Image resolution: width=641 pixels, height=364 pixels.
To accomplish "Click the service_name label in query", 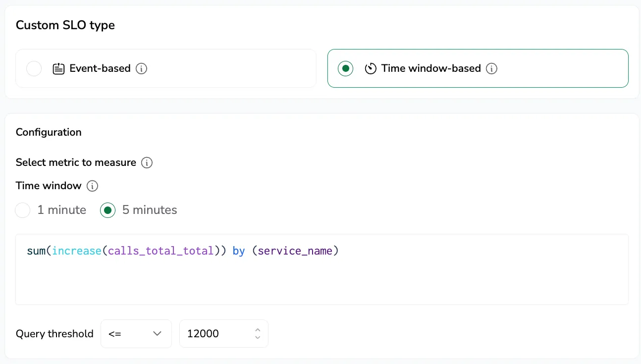I will (295, 251).
